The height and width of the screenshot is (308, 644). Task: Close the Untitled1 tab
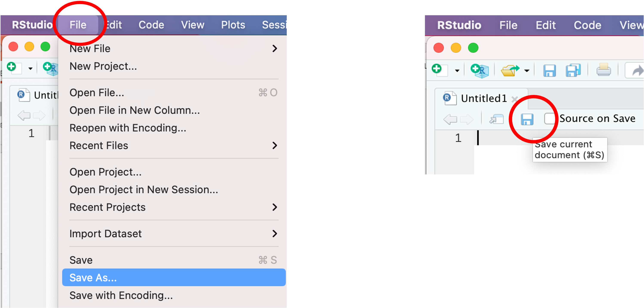tap(514, 99)
